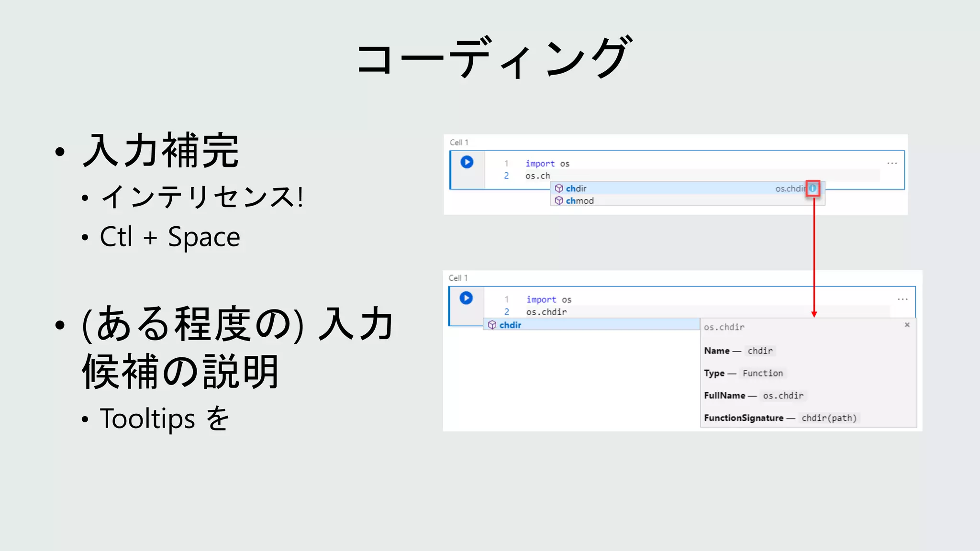Click the info icon beside os.chdir suggestion
This screenshot has width=980, height=551.
click(813, 188)
